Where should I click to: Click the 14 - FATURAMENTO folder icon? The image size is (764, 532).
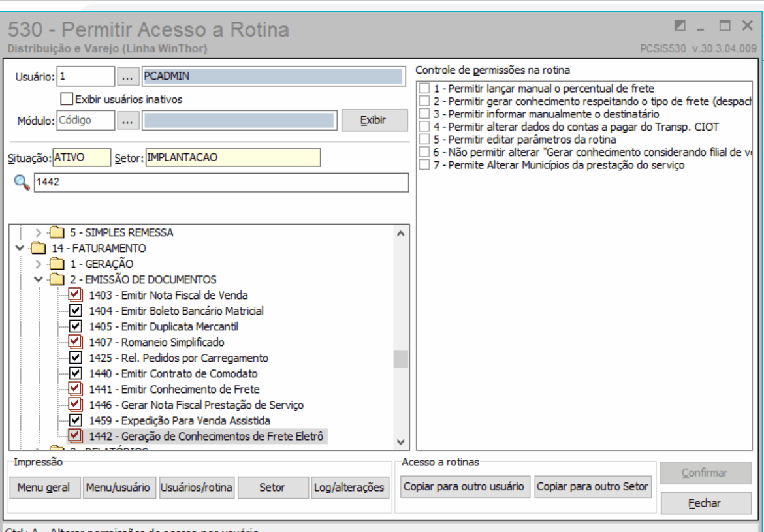39,248
